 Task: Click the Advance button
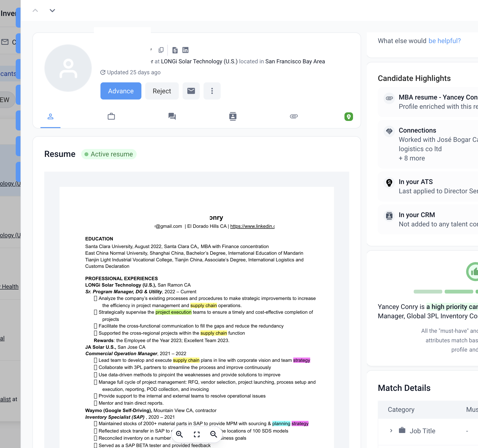pyautogui.click(x=121, y=91)
